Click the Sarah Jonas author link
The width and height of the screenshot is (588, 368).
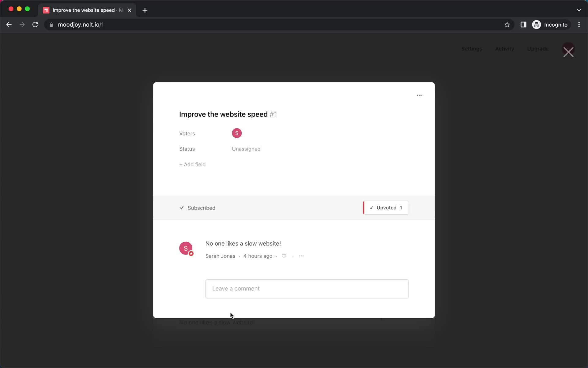click(x=220, y=256)
